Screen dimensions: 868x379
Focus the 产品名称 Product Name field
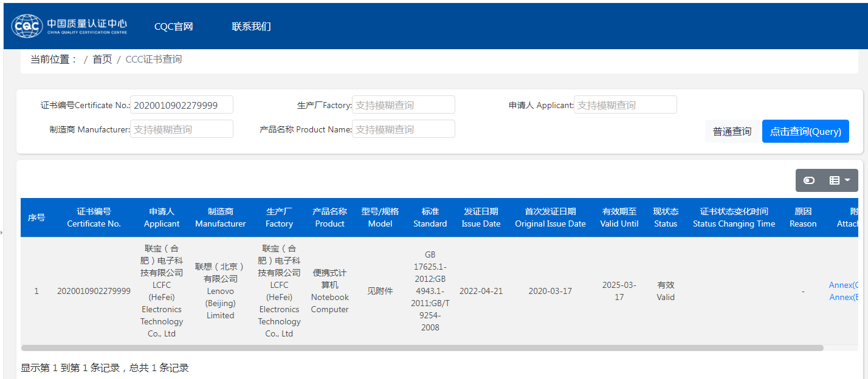tap(404, 129)
